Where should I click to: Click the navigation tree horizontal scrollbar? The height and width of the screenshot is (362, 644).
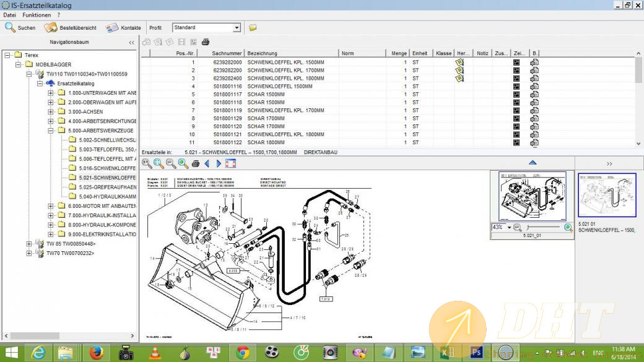(x=69, y=336)
